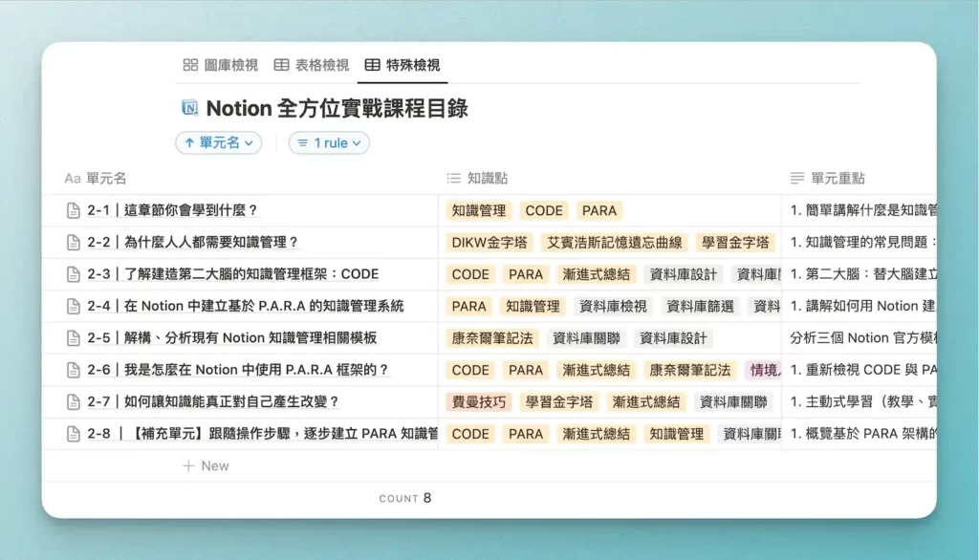Click the 費曼技巧 tag
Screen dimensions: 979x560
pos(479,402)
